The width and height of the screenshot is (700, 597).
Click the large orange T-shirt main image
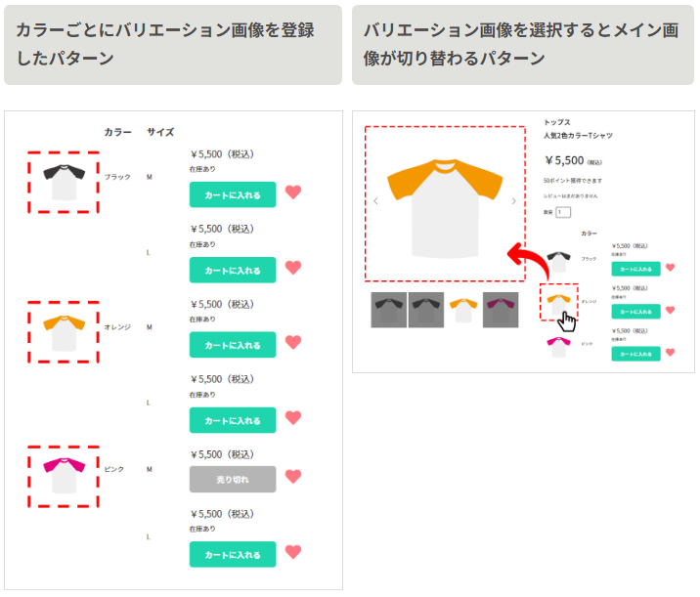[x=445, y=202]
